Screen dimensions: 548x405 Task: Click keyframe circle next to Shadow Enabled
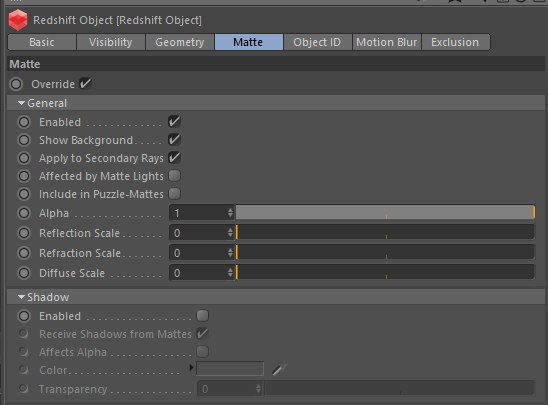[24, 316]
